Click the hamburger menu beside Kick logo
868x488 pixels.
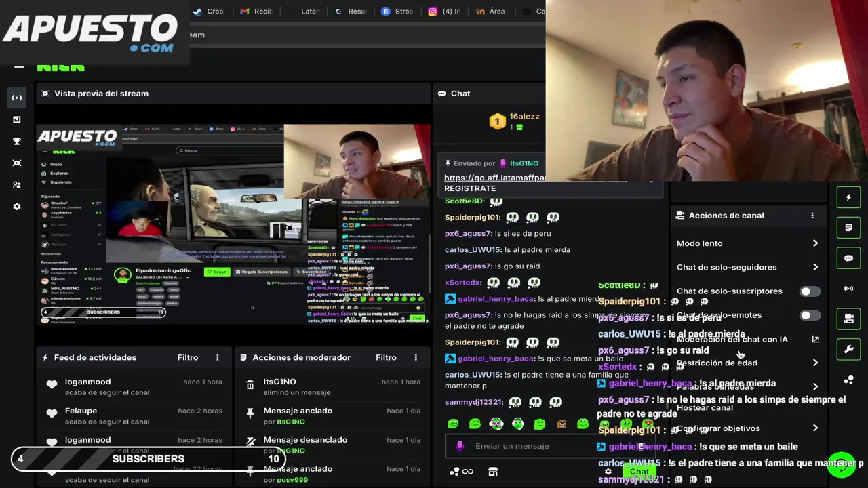(19, 66)
